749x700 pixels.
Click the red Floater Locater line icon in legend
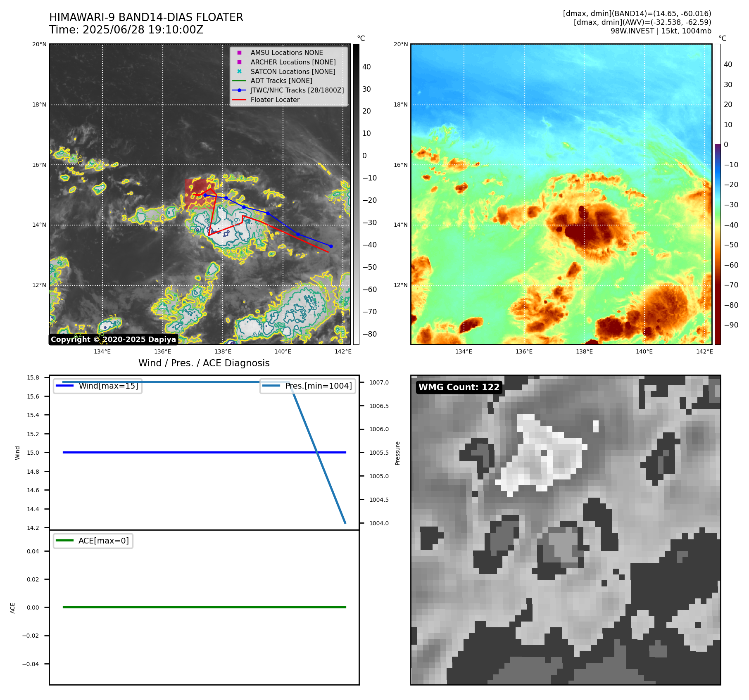[239, 100]
